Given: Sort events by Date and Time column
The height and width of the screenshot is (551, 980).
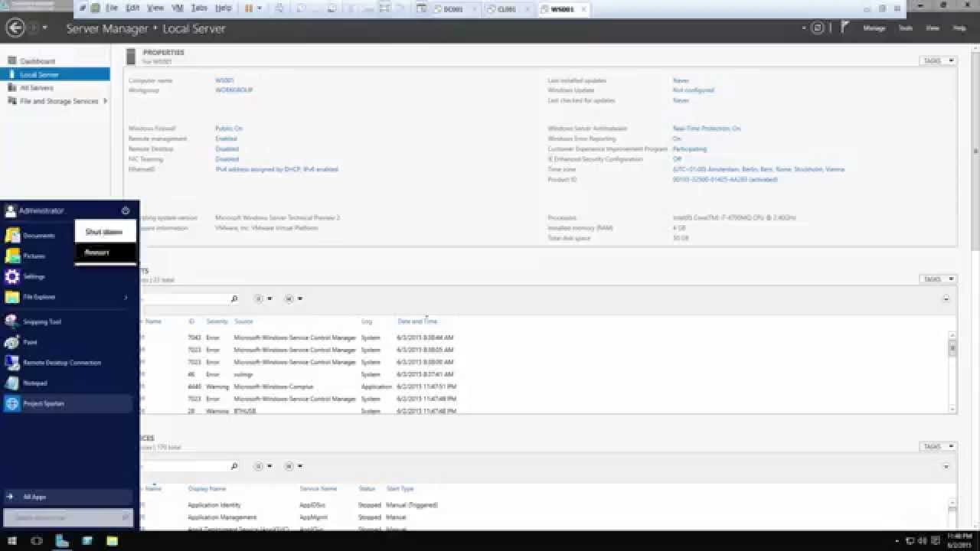Looking at the screenshot, I should [417, 321].
